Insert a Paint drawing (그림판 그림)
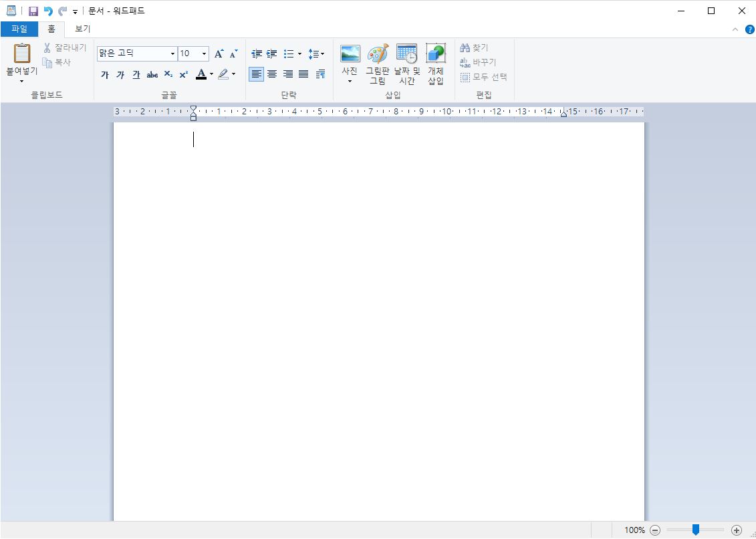Image resolution: width=756 pixels, height=539 pixels. [378, 65]
